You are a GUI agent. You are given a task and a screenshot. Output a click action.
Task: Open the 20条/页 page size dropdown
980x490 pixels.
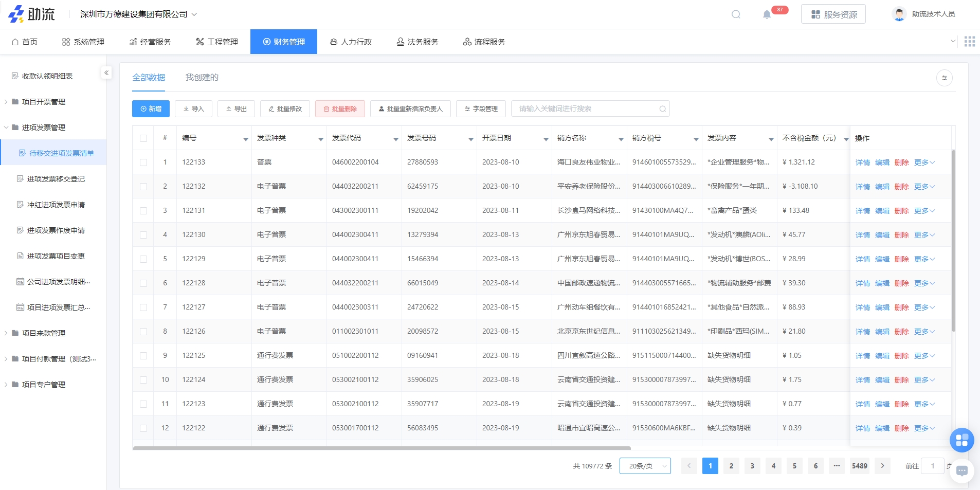click(645, 466)
